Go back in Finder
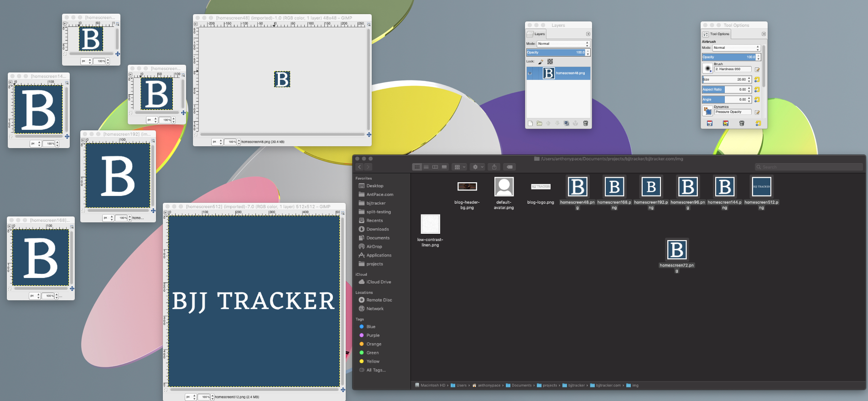868x401 pixels. click(x=359, y=167)
